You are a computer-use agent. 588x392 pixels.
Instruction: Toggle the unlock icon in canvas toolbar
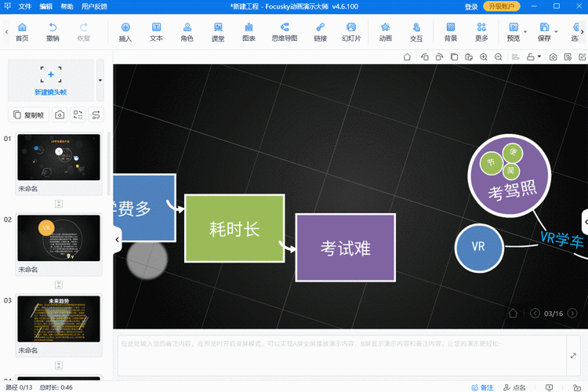click(x=530, y=57)
